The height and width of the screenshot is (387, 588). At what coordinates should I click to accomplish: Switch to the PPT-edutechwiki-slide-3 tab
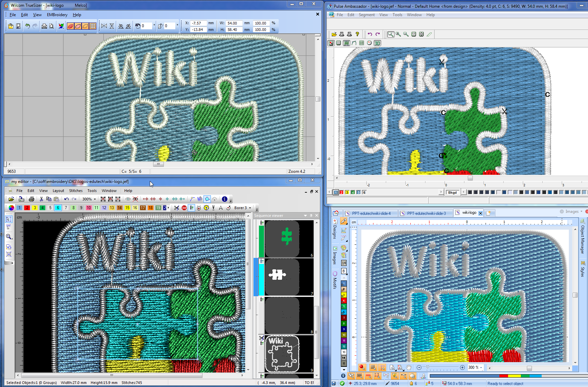coord(426,213)
